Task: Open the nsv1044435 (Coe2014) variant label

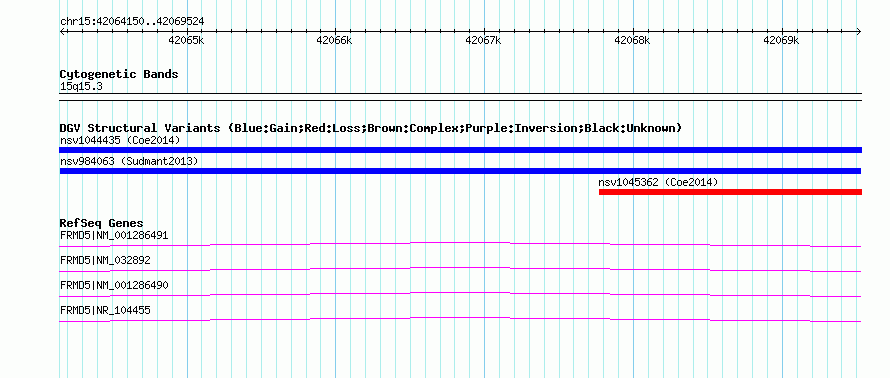Action: 120,140
